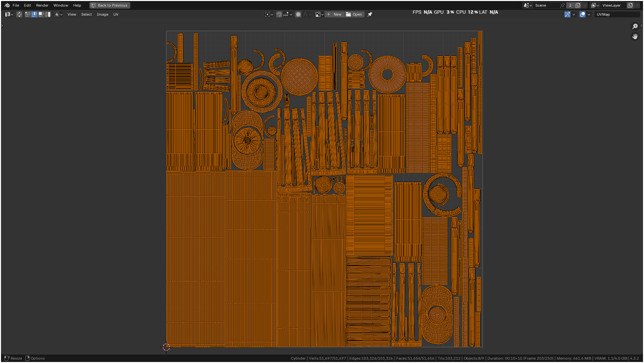Duplicate the ViewLayer with copy icon
644x363 pixels.
click(630, 5)
